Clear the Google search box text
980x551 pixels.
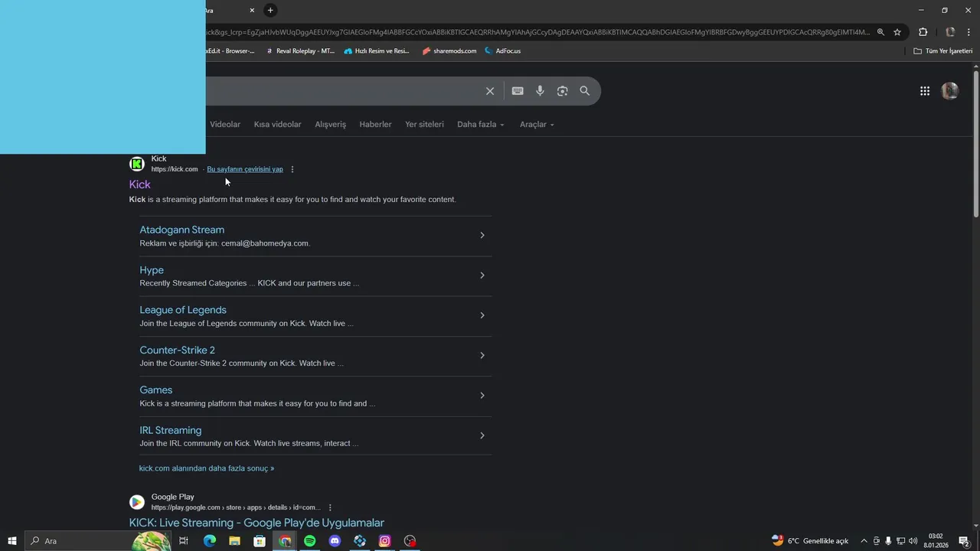pyautogui.click(x=490, y=91)
